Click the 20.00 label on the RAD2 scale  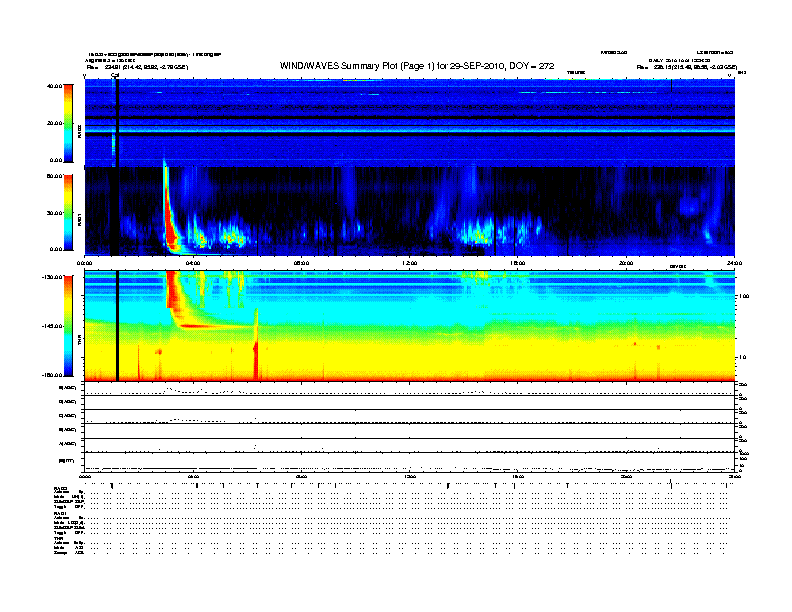(x=55, y=123)
